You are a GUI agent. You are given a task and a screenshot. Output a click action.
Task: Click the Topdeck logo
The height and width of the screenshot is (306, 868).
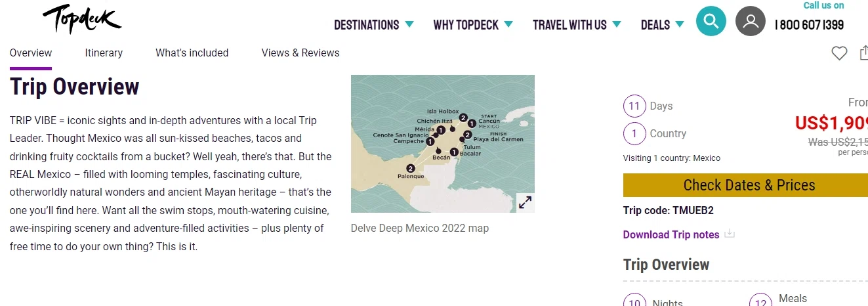click(x=82, y=19)
